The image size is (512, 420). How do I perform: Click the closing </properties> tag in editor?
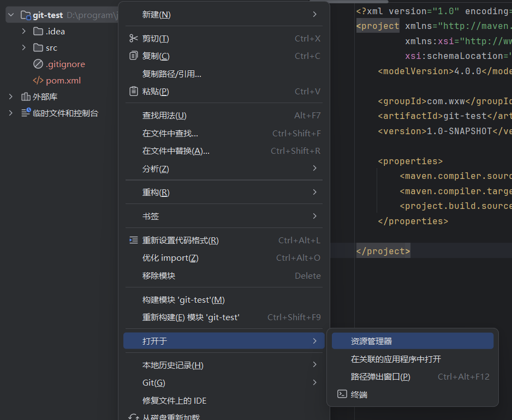(x=413, y=221)
